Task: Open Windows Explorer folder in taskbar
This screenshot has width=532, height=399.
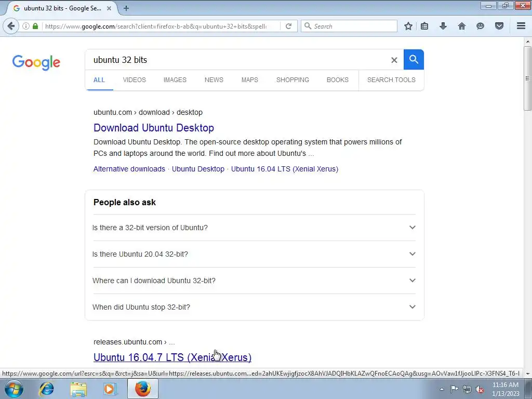Action: pyautogui.click(x=78, y=389)
